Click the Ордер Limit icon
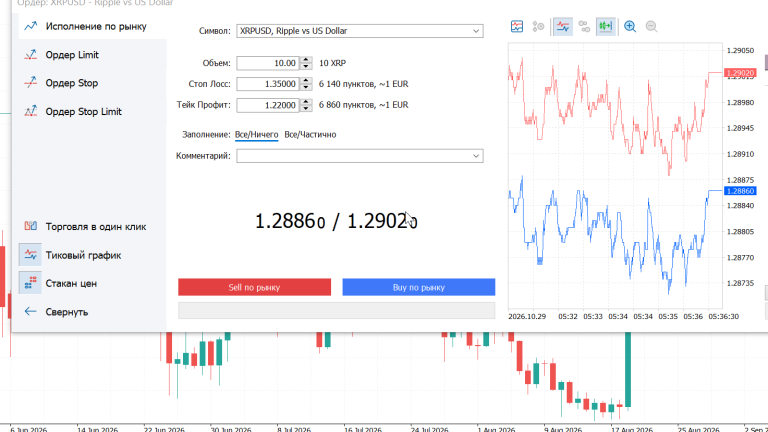 tap(30, 54)
